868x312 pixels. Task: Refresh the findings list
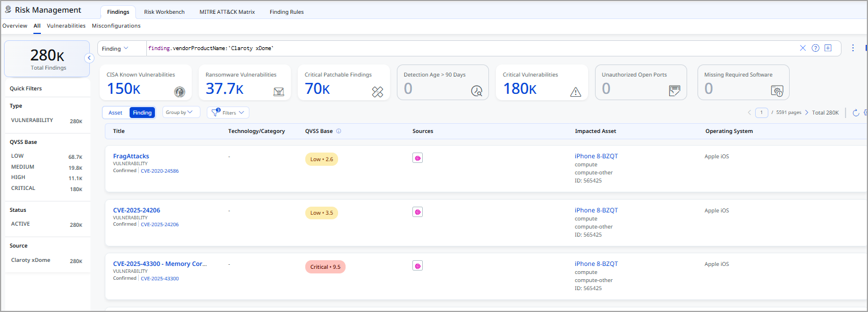tap(855, 113)
